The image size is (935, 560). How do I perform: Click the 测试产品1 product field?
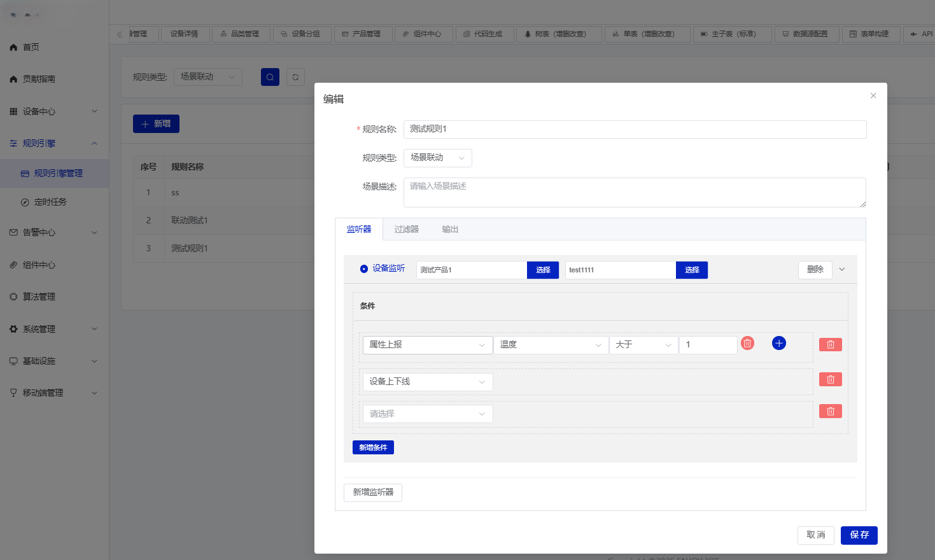coord(472,270)
